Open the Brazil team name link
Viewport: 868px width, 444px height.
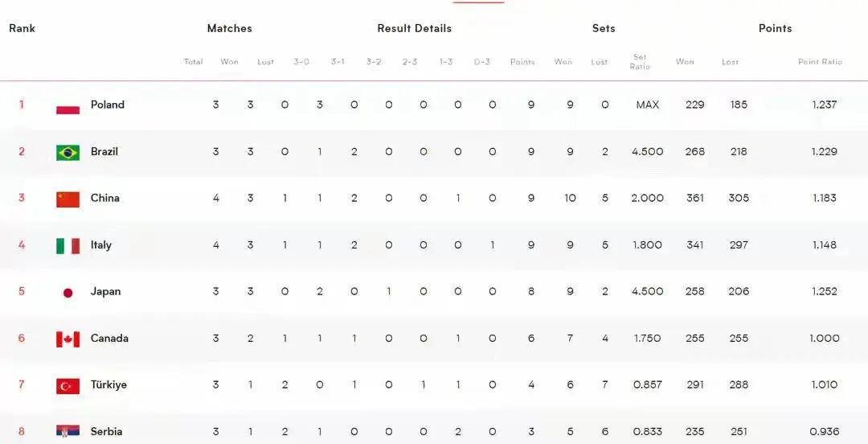coord(104,151)
